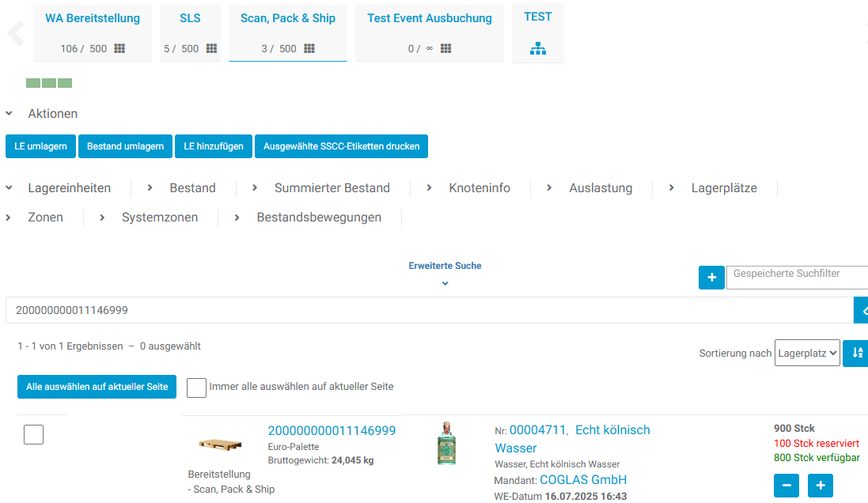This screenshot has width=868, height=503.
Task: Check 'Immer alle auswählen auf aktueller Seite'
Action: [197, 388]
